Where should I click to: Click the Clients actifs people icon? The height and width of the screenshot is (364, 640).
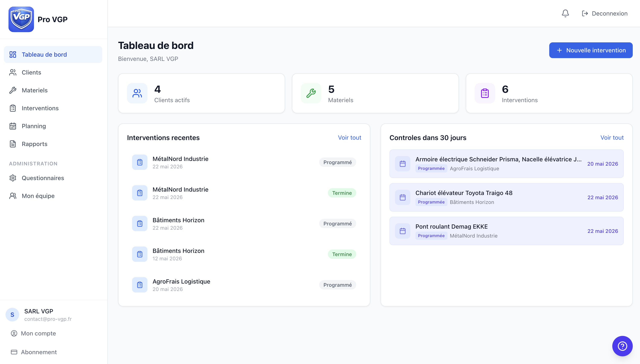137,93
